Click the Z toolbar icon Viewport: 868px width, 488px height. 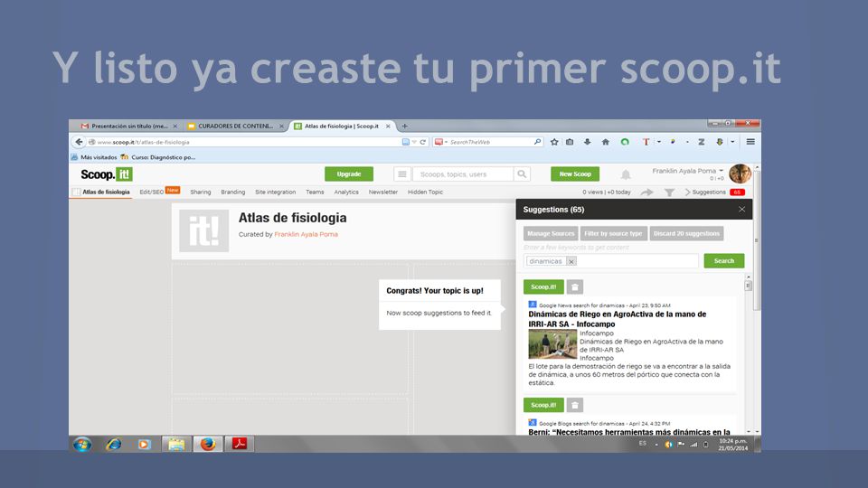(x=702, y=142)
